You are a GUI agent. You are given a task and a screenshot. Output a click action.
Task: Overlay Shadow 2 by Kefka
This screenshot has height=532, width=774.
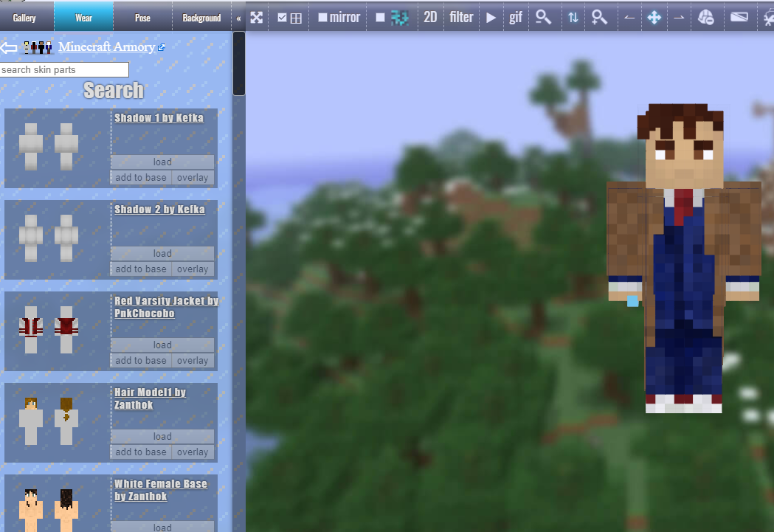[193, 269]
